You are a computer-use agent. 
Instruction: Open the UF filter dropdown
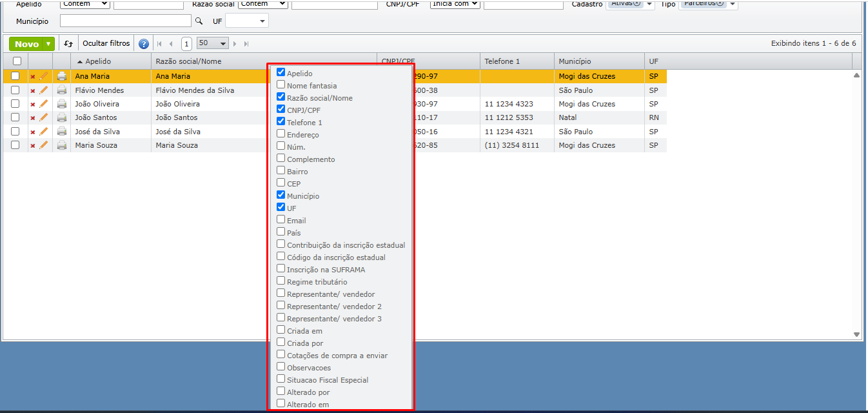point(247,21)
